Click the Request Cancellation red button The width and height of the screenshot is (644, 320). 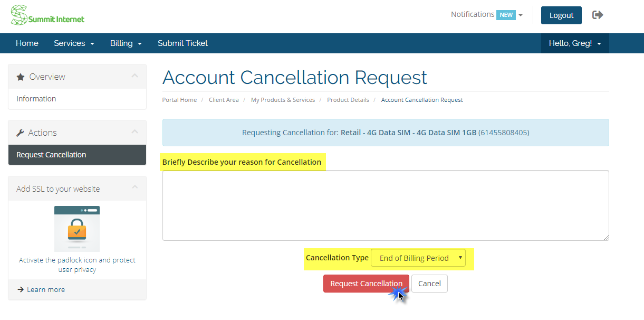[366, 284]
